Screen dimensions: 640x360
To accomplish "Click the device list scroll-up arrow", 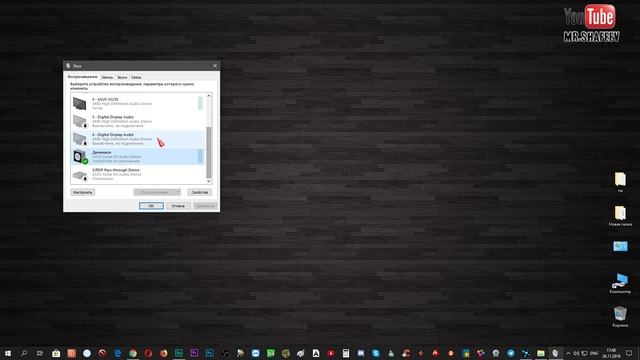I will 209,96.
